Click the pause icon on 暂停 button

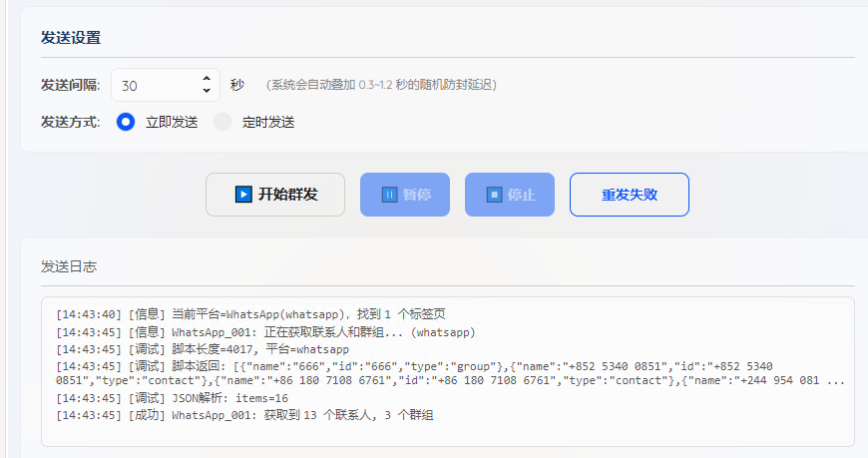[390, 195]
